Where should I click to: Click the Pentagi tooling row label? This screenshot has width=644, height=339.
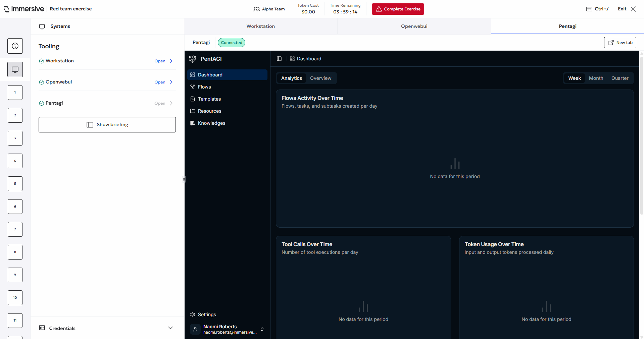(54, 103)
